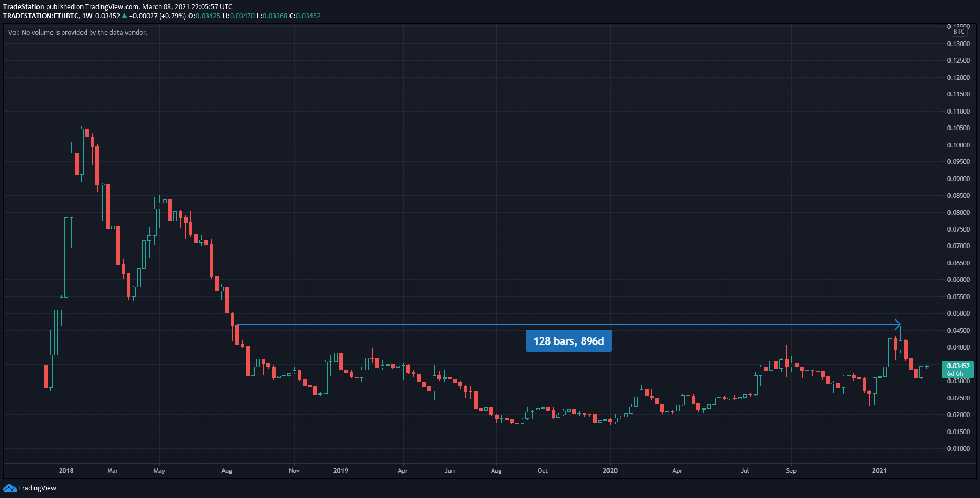Click the 0.07500 price axis label
Image resolution: width=980 pixels, height=498 pixels.
pyautogui.click(x=959, y=229)
